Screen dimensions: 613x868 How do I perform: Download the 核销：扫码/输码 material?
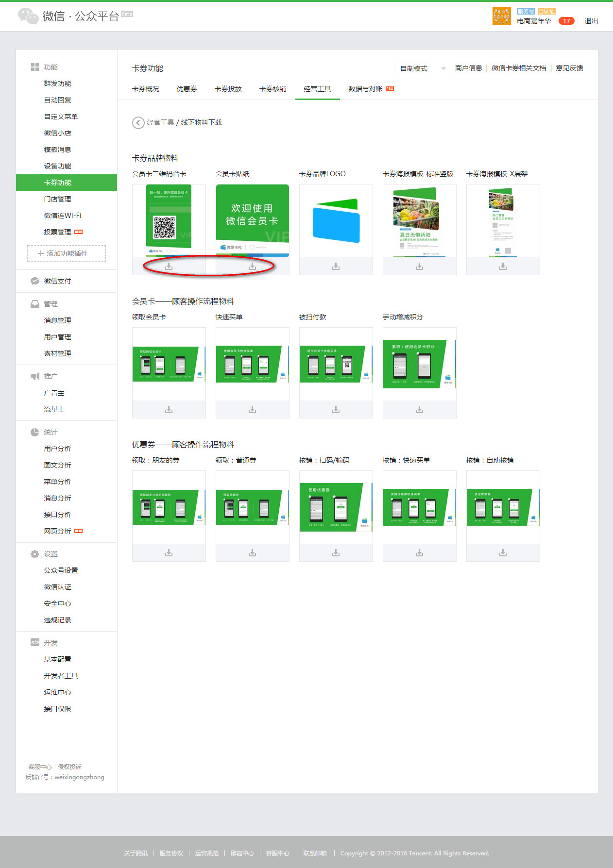336,553
